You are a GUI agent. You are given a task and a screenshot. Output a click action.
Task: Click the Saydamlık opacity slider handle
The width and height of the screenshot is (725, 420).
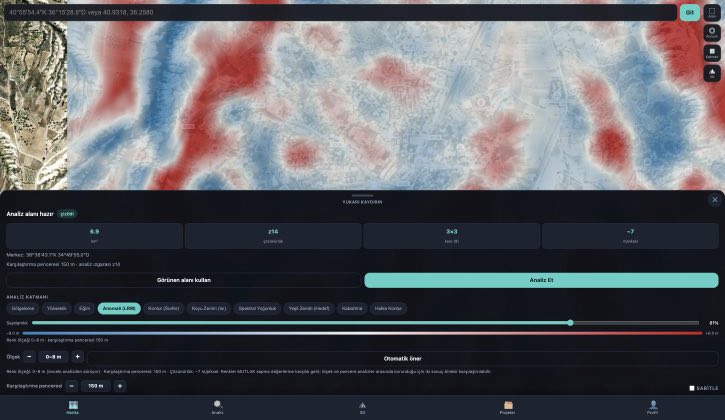570,323
